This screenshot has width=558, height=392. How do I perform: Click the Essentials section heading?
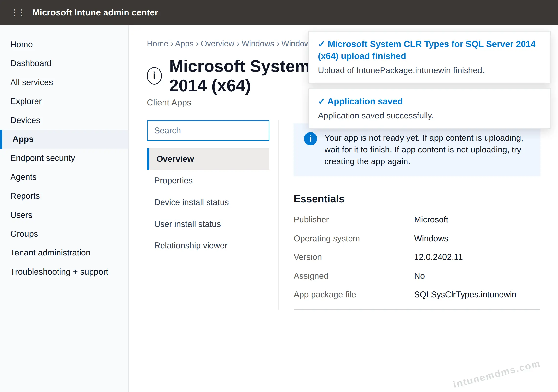(x=319, y=199)
